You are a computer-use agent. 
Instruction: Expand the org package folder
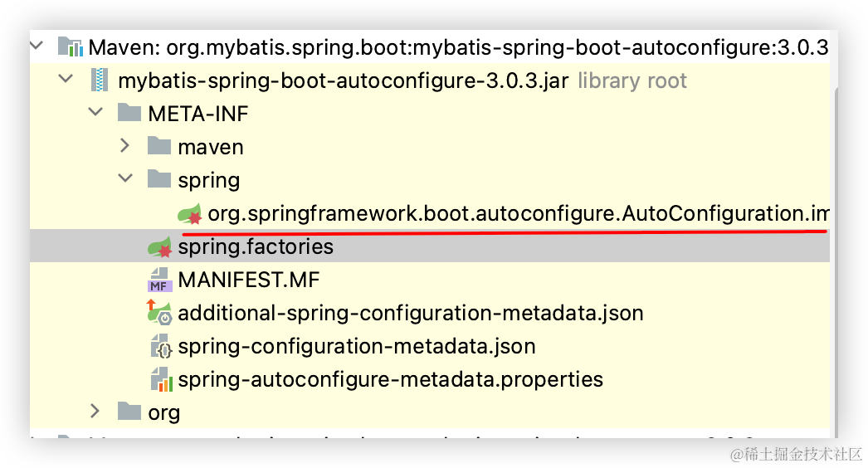tap(95, 412)
